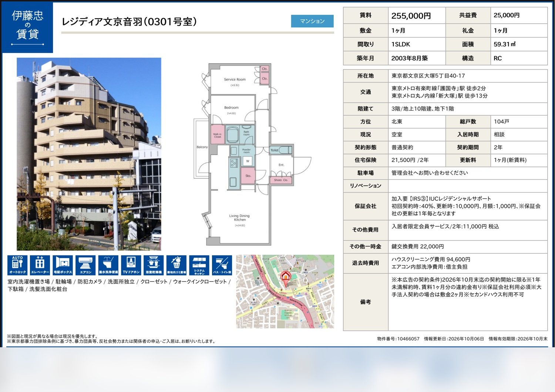The width and height of the screenshot is (555, 392).
Task: Click the address 東京都文京区大塚5丁目40-17
Action: [428, 75]
